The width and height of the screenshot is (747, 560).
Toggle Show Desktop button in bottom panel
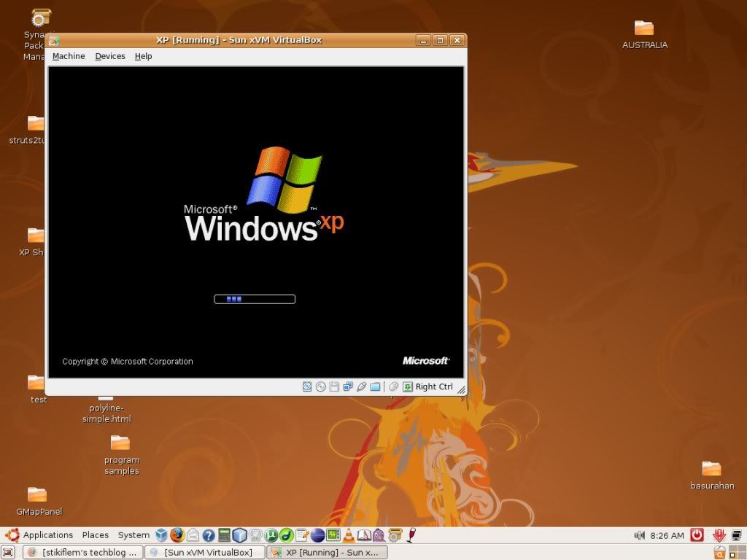(x=9, y=553)
